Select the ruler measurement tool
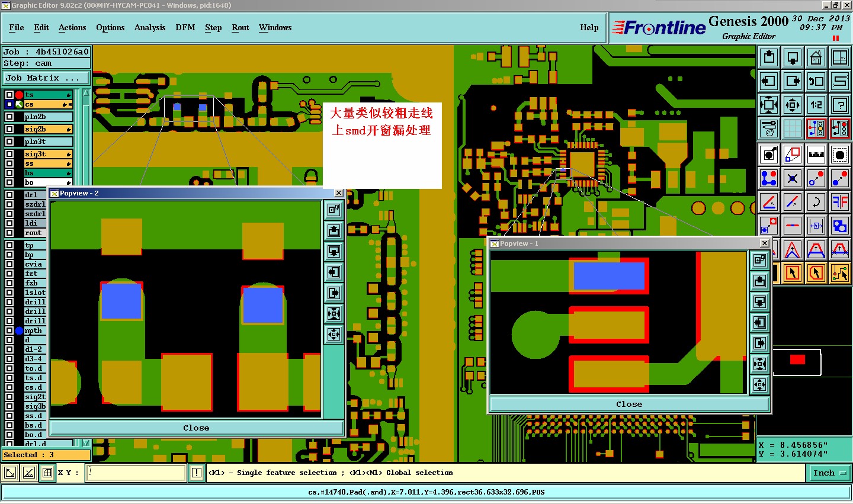This screenshot has height=504, width=853. pyautogui.click(x=816, y=155)
